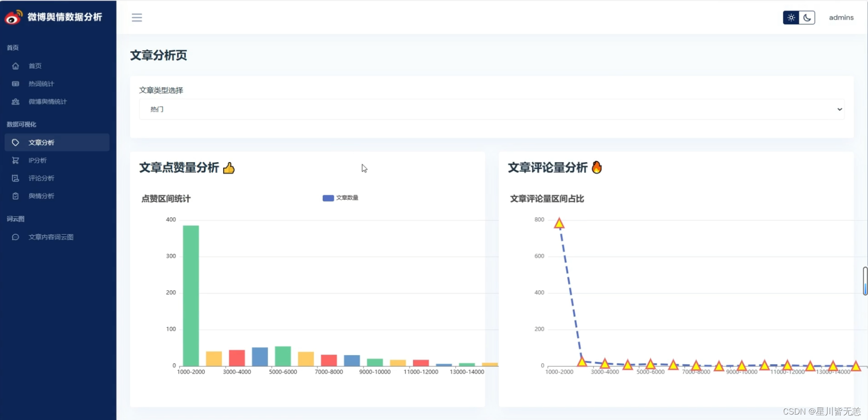Open 文章内容词云图 page
The width and height of the screenshot is (868, 420).
[51, 237]
